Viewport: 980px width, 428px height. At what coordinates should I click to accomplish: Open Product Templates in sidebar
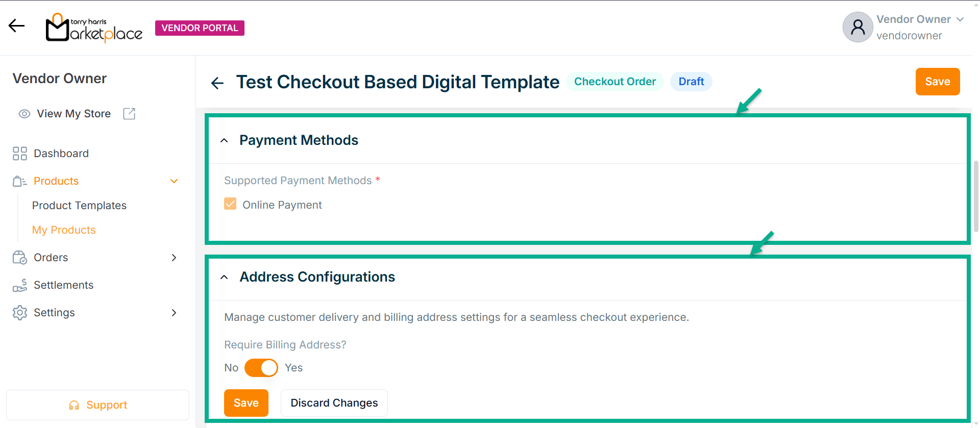pos(79,206)
